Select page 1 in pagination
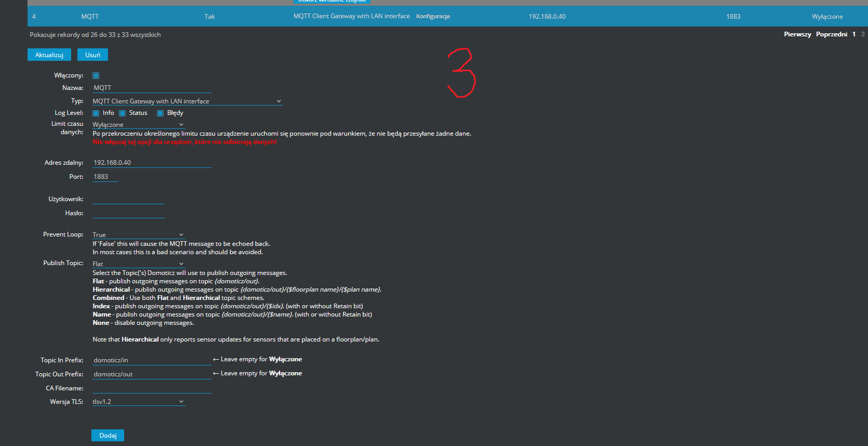Screen dimensions: 868x446 [854, 34]
